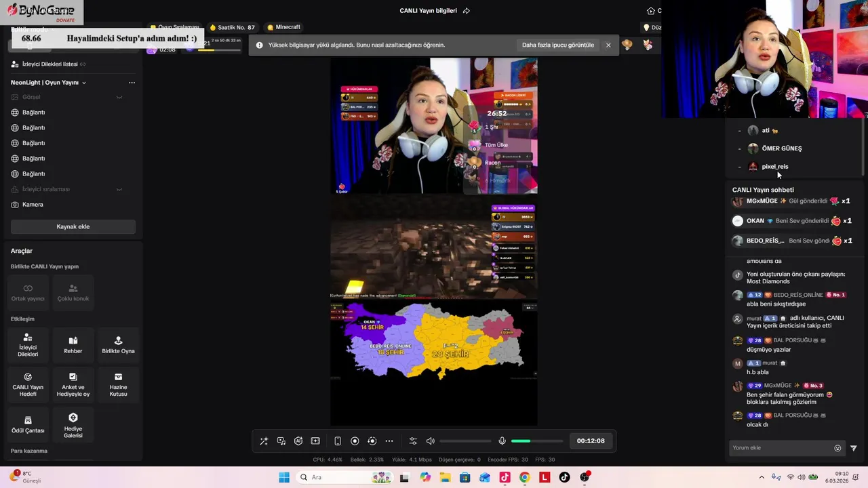Expand the NeonLight | Oyun Yayını scene dropdown
Screen dimensions: 868x488
click(x=84, y=83)
